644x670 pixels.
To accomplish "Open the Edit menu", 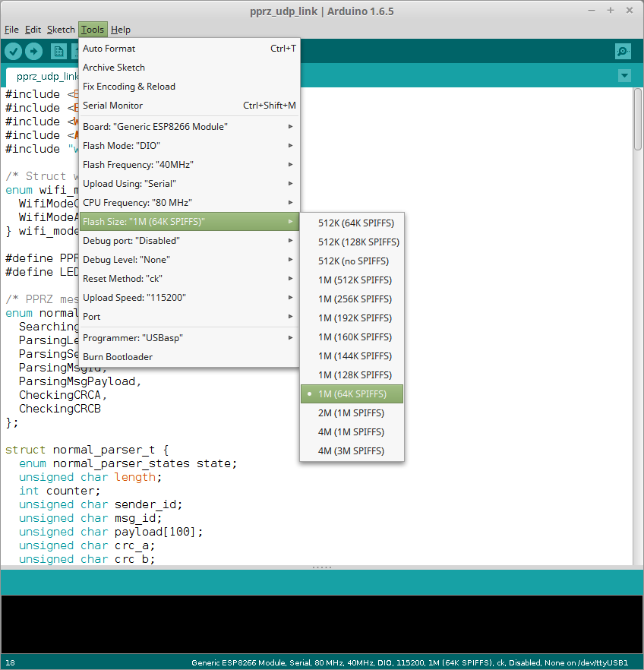I will click(x=33, y=30).
